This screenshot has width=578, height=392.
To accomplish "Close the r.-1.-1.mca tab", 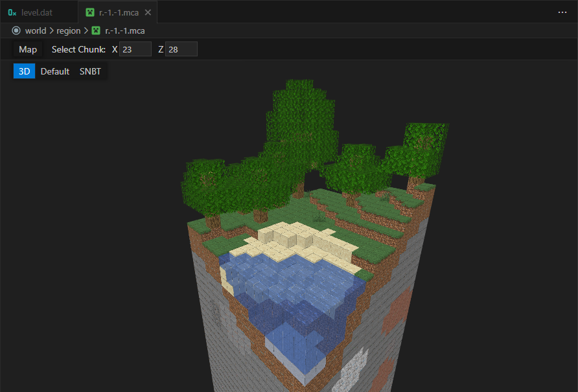I will (148, 12).
